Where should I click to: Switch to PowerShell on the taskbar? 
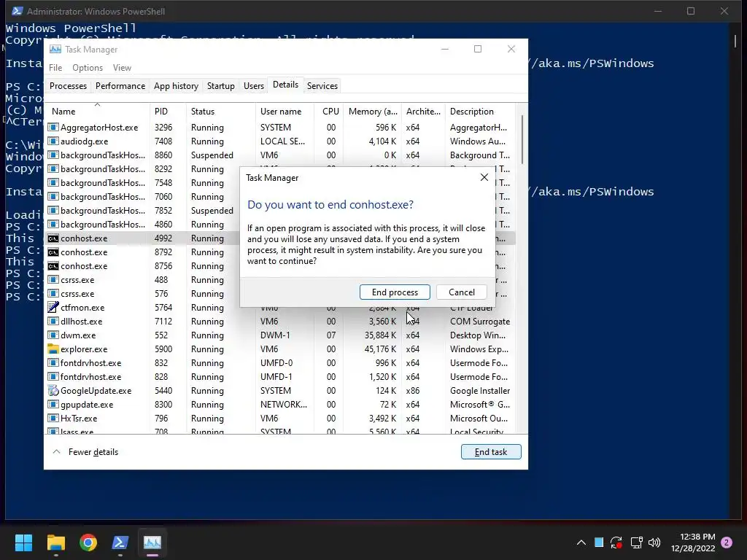[120, 542]
